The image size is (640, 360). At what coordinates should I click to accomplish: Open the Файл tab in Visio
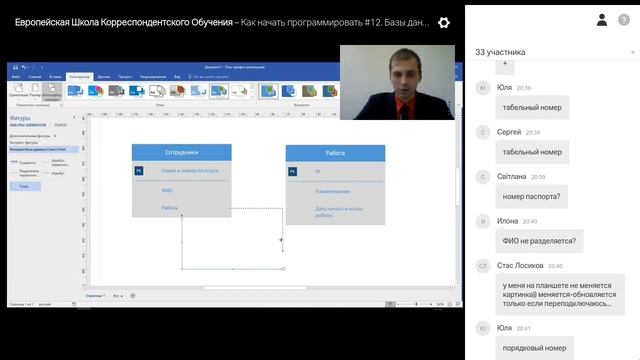(x=16, y=77)
